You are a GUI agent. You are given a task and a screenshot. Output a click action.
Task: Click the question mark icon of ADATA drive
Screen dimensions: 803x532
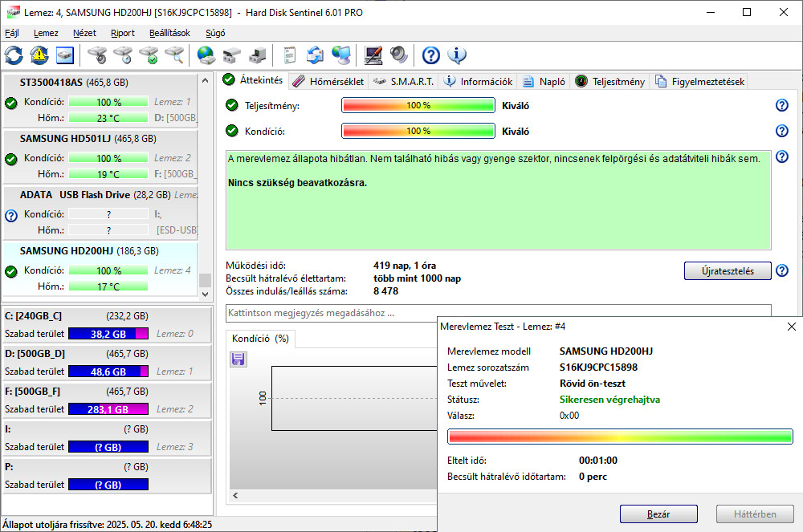point(11,216)
